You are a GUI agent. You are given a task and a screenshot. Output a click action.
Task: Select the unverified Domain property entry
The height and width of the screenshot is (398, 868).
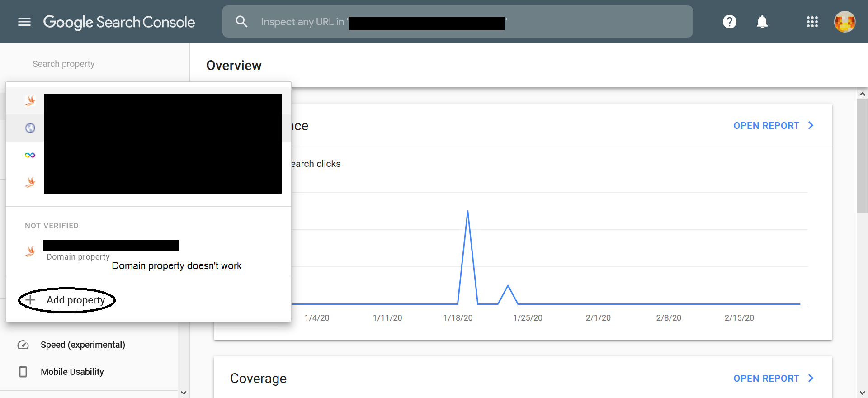111,250
